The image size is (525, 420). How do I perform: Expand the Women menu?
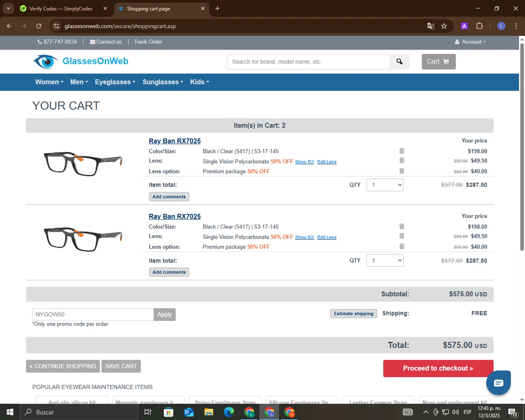[49, 82]
